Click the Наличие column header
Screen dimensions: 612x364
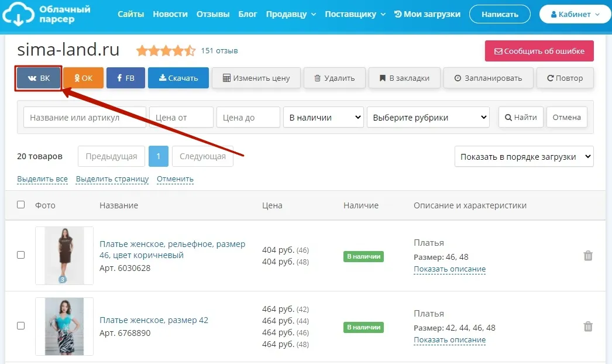click(x=361, y=205)
